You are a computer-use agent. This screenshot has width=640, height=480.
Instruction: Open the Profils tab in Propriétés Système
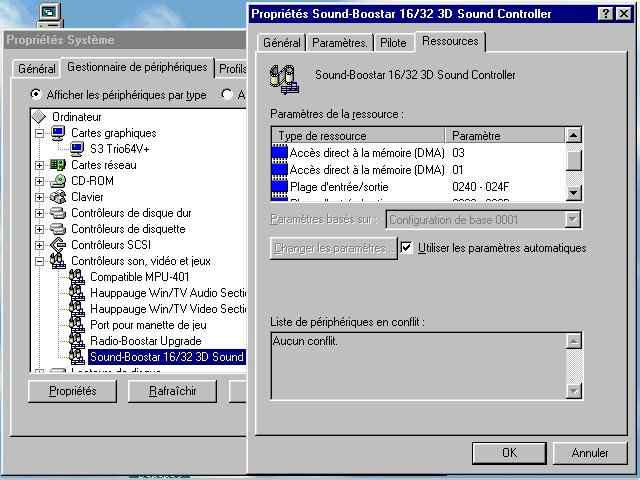point(231,69)
